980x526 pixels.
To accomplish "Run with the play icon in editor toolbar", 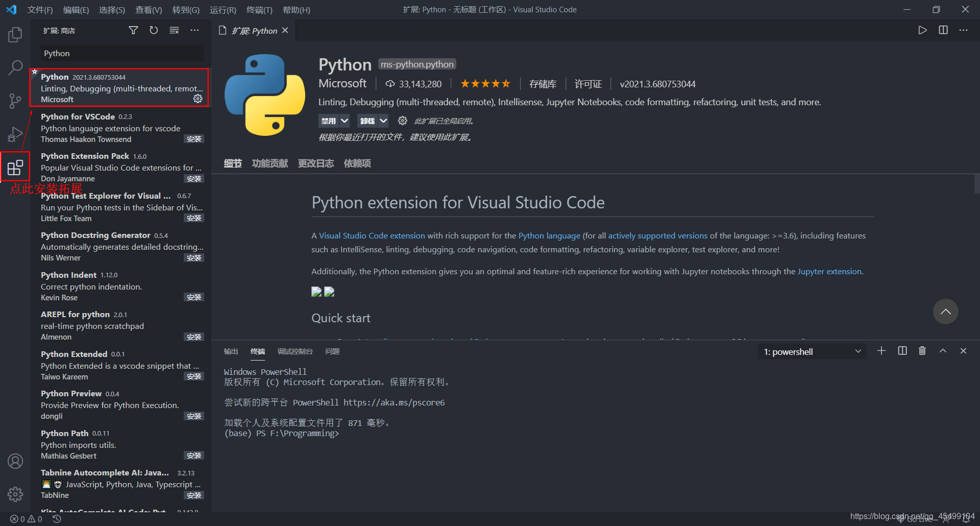I will pos(922,30).
